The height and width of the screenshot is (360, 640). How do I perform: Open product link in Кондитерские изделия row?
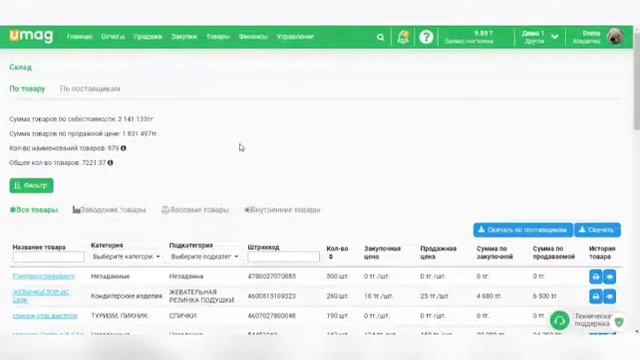pos(41,296)
